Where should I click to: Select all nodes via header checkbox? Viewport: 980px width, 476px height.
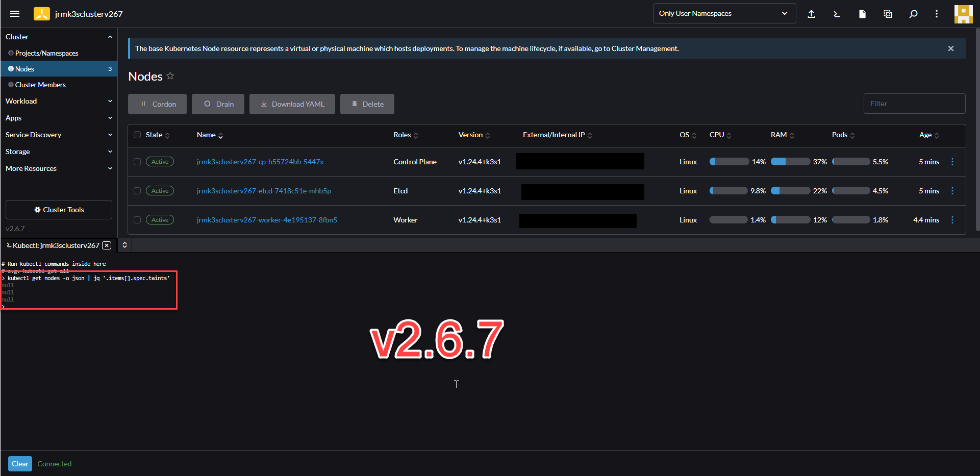coord(137,135)
